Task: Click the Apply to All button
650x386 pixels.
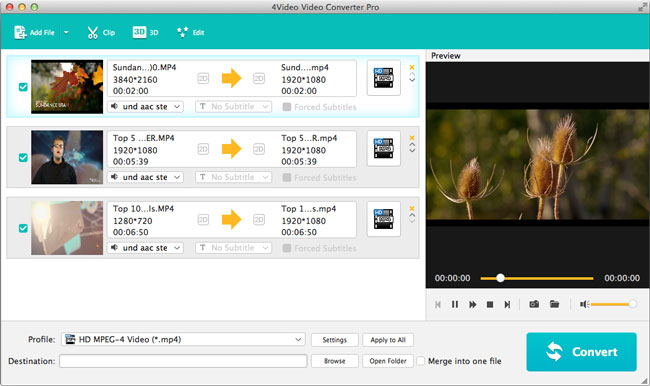Action: tap(388, 340)
